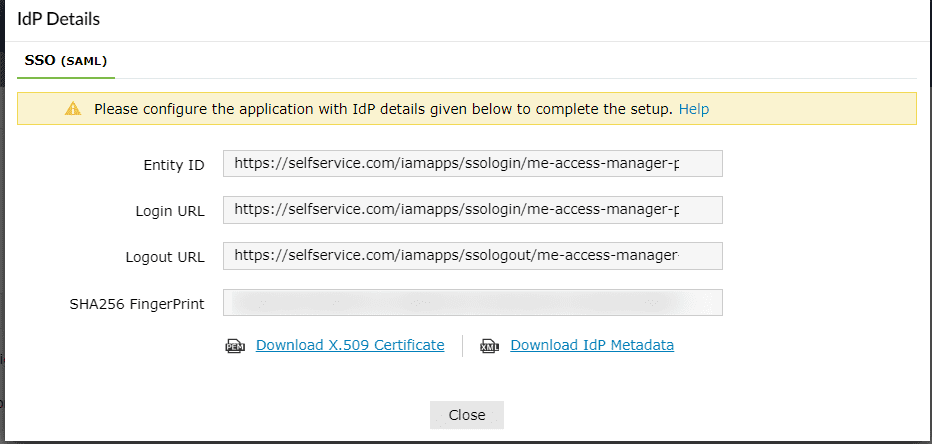Click the Login URL label
This screenshot has height=444, width=932.
point(170,211)
